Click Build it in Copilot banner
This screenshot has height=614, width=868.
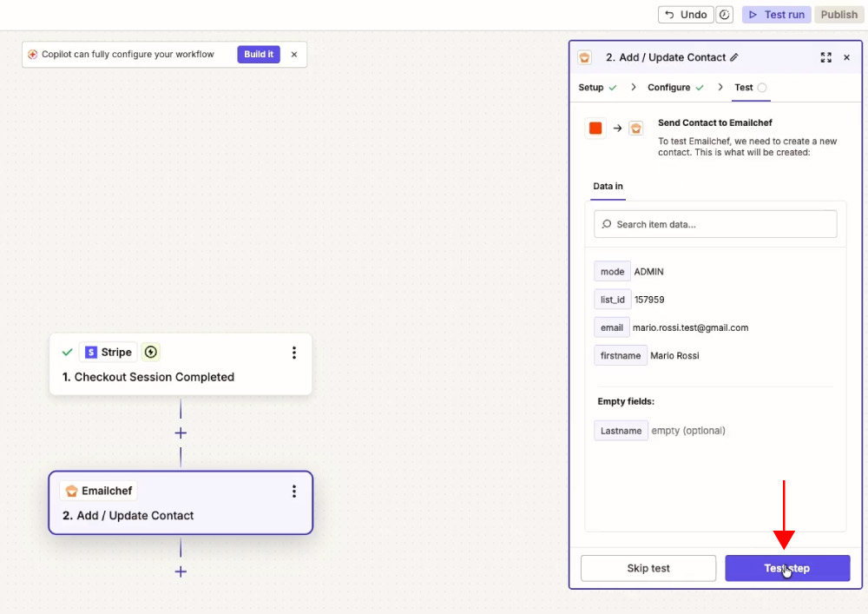click(x=259, y=54)
